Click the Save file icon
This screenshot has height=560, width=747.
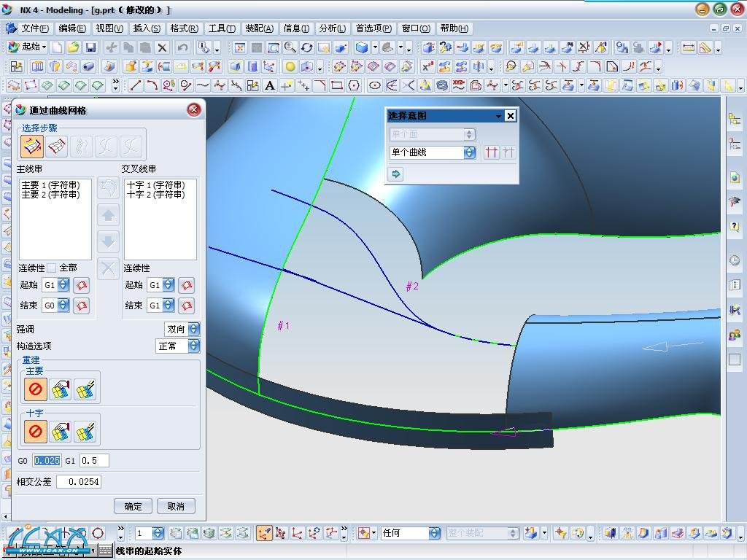[x=90, y=47]
